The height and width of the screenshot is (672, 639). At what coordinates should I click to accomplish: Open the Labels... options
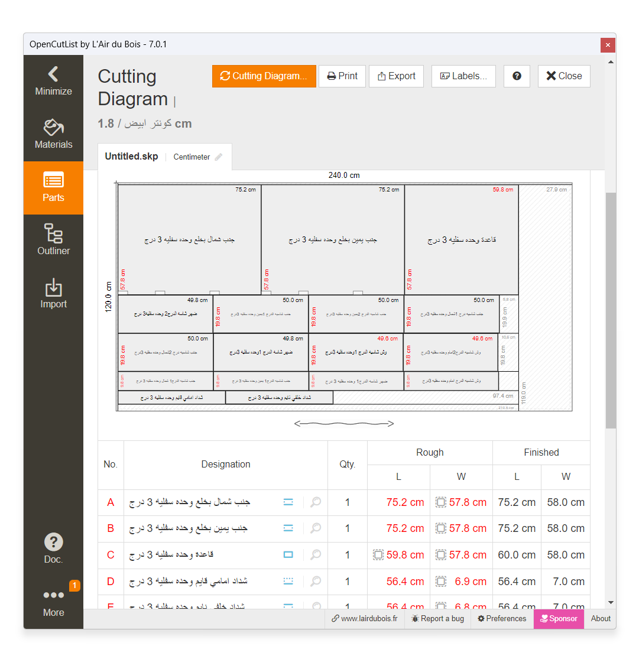463,76
